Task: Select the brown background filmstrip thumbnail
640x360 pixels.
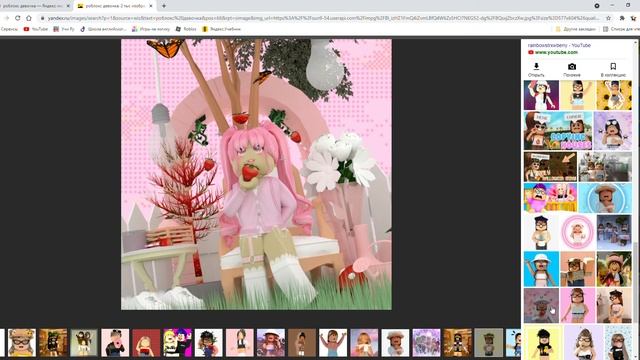Action: pos(302,343)
